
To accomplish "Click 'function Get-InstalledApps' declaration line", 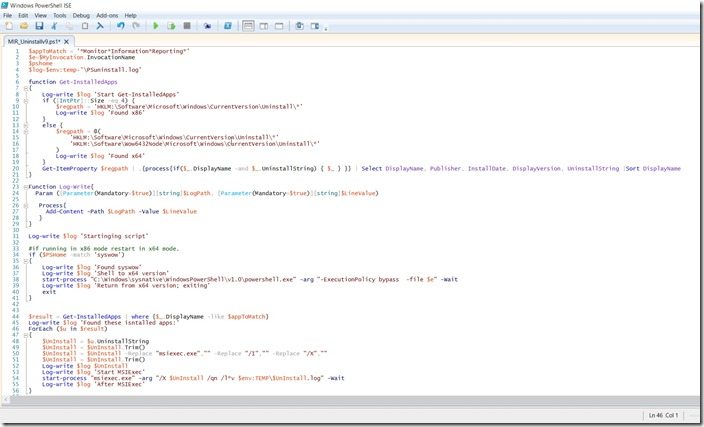I will [x=73, y=82].
